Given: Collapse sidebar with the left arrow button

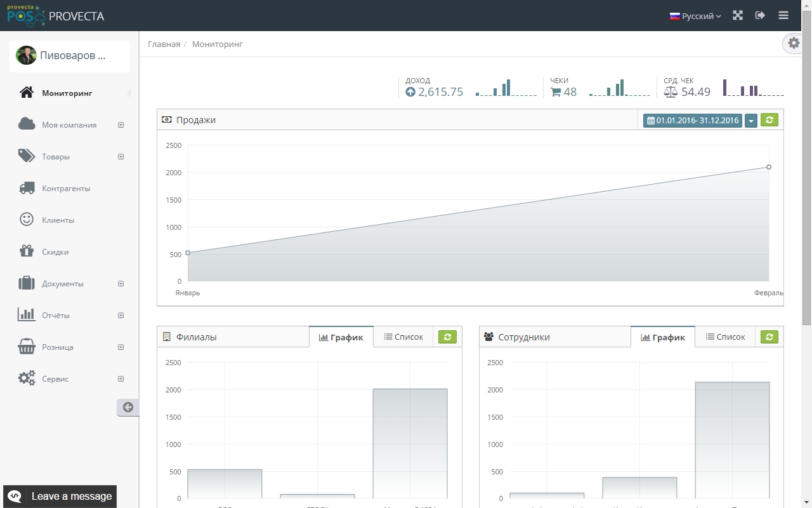Looking at the screenshot, I should coord(128,408).
